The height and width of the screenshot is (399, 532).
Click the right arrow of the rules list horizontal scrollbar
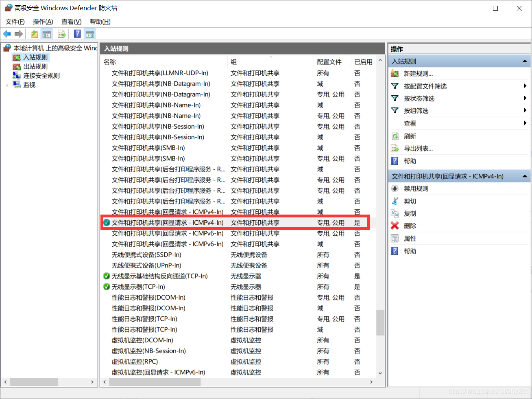pyautogui.click(x=371, y=382)
